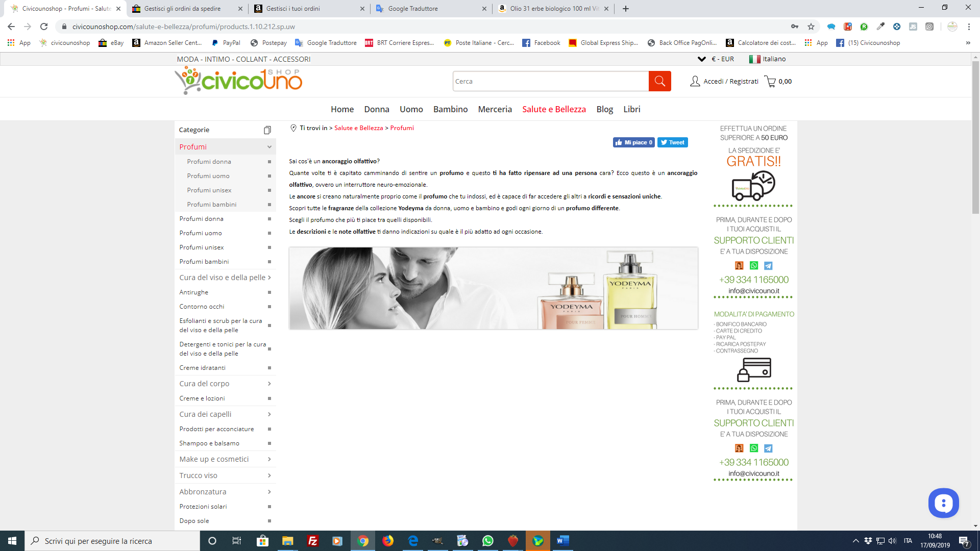
Task: Click the Telegram icon under Supporto Clienti
Action: tap(768, 265)
